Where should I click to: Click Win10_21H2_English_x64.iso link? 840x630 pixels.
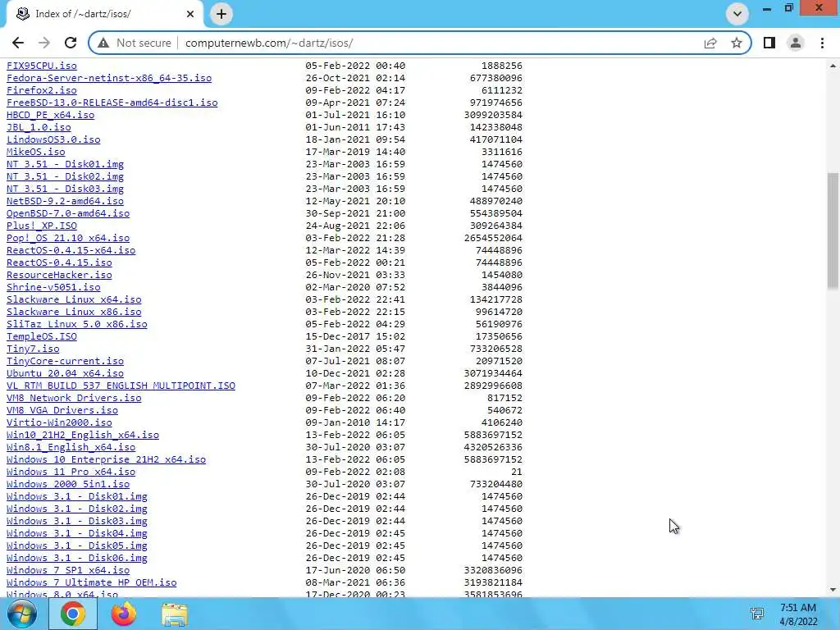point(83,435)
